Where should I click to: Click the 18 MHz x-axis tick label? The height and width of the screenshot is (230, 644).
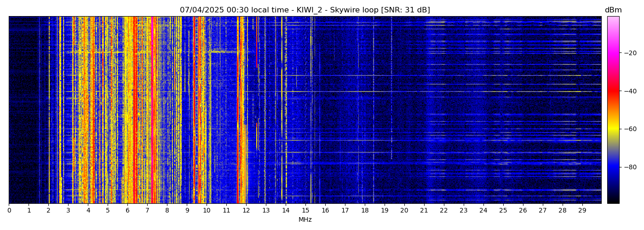click(365, 211)
